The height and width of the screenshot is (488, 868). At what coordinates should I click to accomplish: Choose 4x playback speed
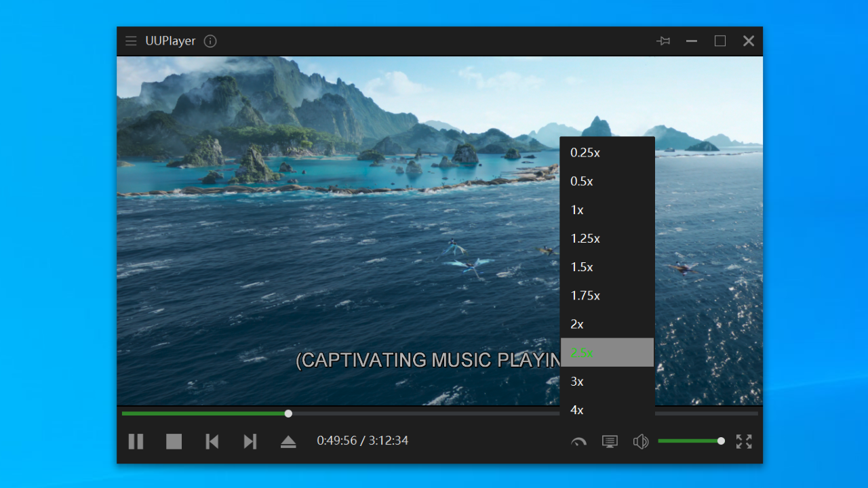click(x=608, y=410)
